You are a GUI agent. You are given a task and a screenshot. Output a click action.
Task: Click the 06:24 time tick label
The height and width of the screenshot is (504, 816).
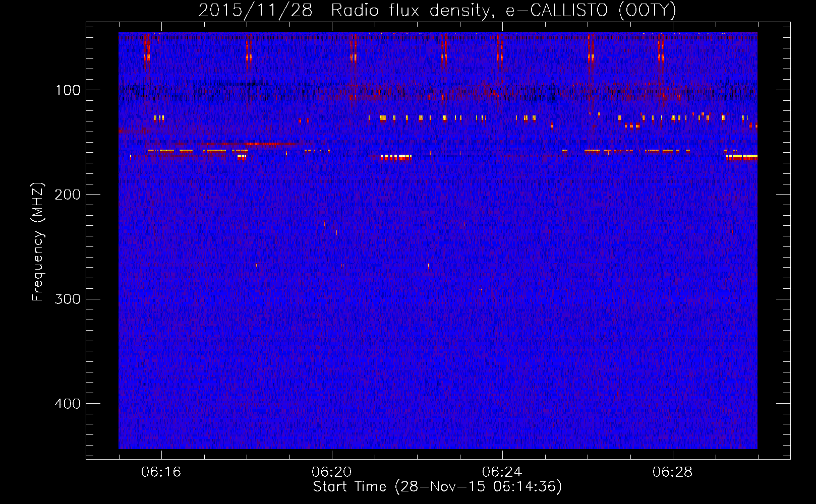click(502, 472)
